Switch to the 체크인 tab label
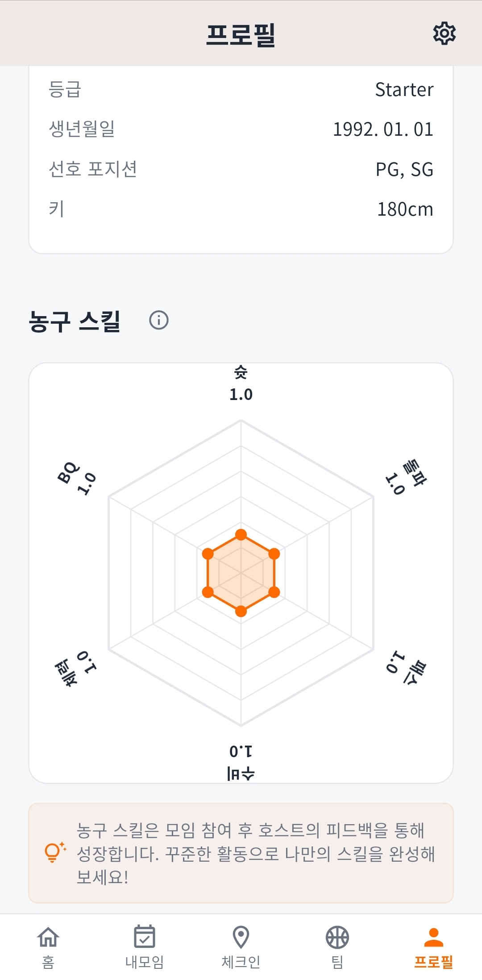The height and width of the screenshot is (980, 482). click(x=241, y=962)
